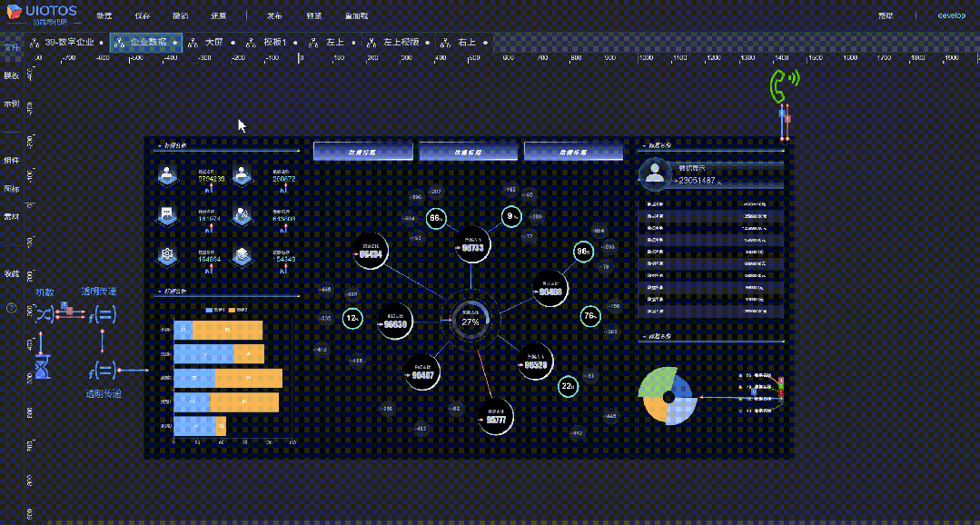The width and height of the screenshot is (980, 525).
Task: Select the 96487 node circle
Action: (422, 371)
